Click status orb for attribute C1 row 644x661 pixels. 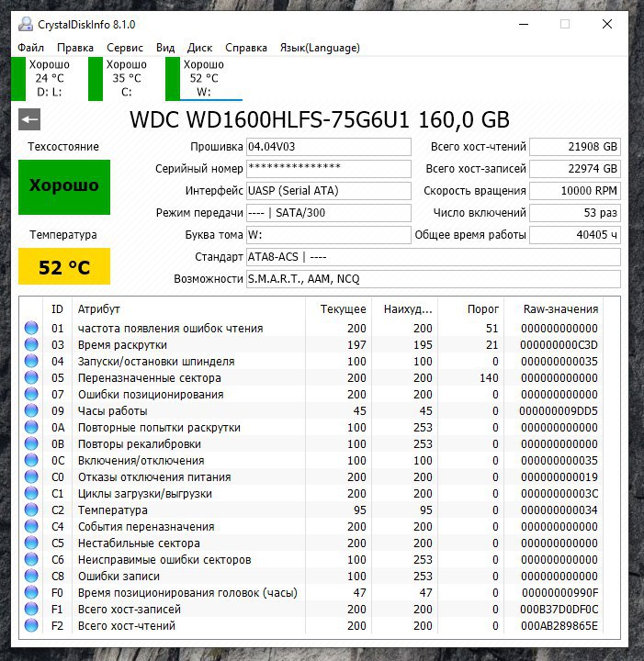31,493
